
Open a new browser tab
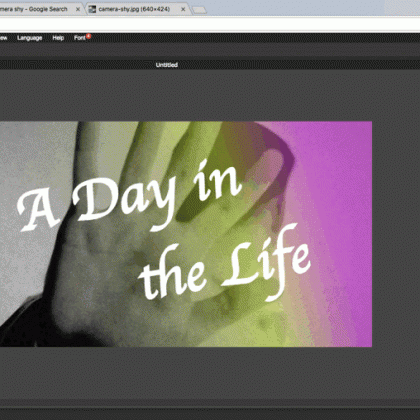click(199, 10)
